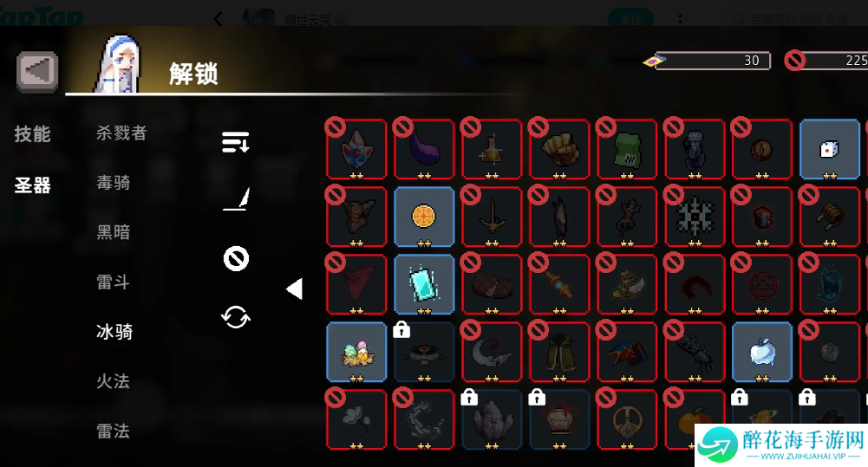Screen dimensions: 868x467
Task: Select the white apple relic
Action: coord(761,352)
